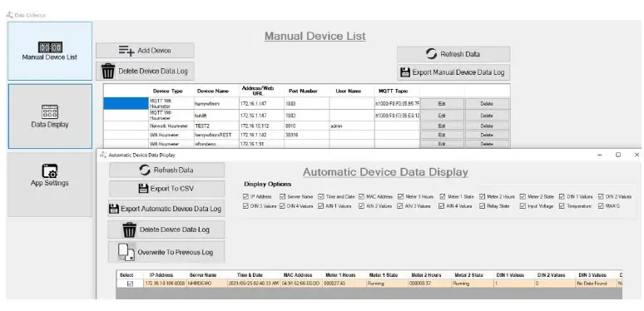644x311 pixels.
Task: Toggle the Meter 2 Hours checkbox
Action: pos(483,196)
